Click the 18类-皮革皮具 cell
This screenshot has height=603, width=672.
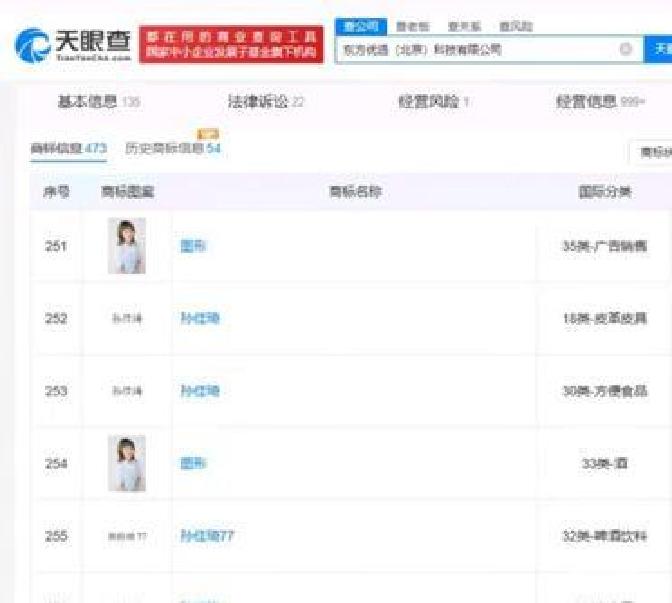605,318
